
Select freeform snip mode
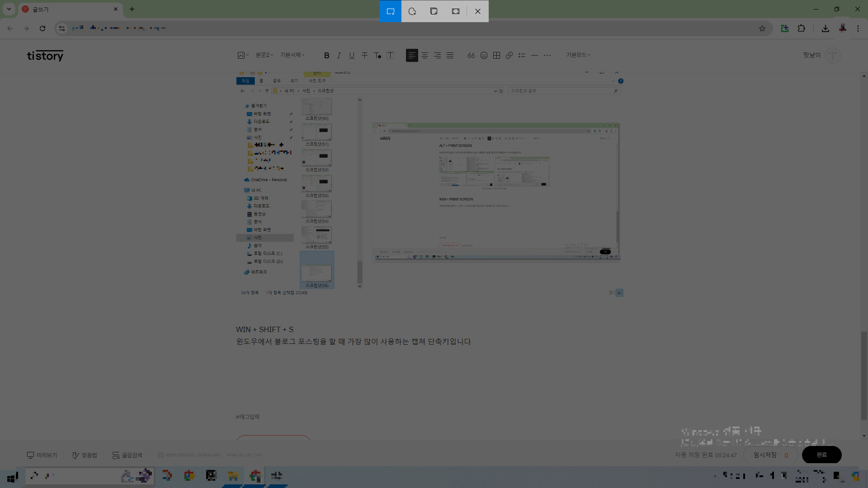pos(412,11)
